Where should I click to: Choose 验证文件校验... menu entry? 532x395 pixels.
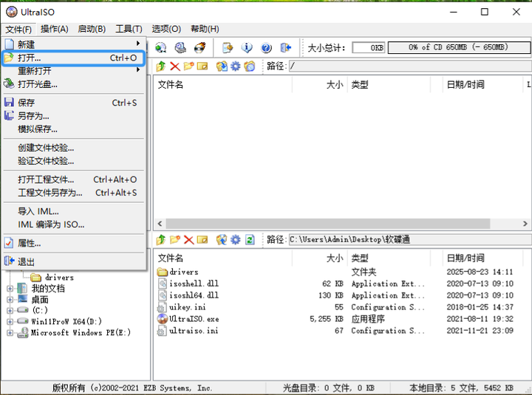(x=74, y=161)
